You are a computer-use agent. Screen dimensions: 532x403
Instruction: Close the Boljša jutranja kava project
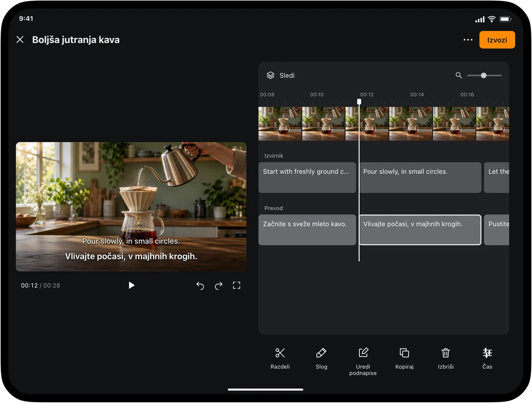[x=20, y=40]
